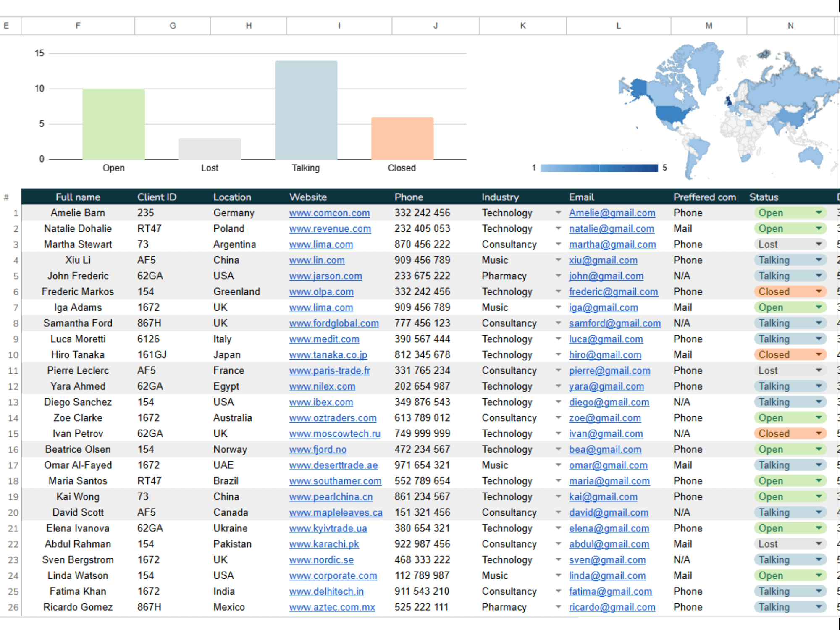Click the green Open bar in chart
The height and width of the screenshot is (630, 840).
[x=113, y=124]
